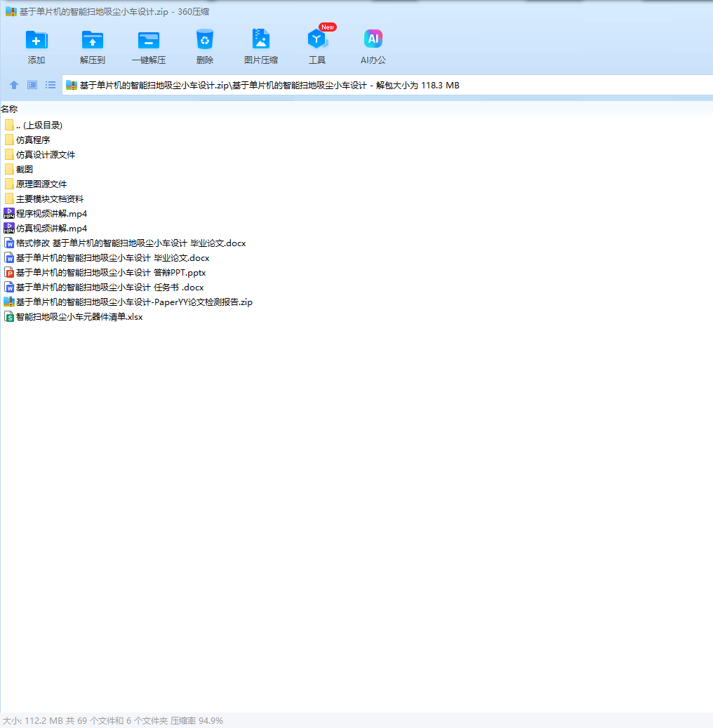Click the MP4 icon of 程序视频讲解.mp4
The width and height of the screenshot is (713, 728).
(9, 214)
